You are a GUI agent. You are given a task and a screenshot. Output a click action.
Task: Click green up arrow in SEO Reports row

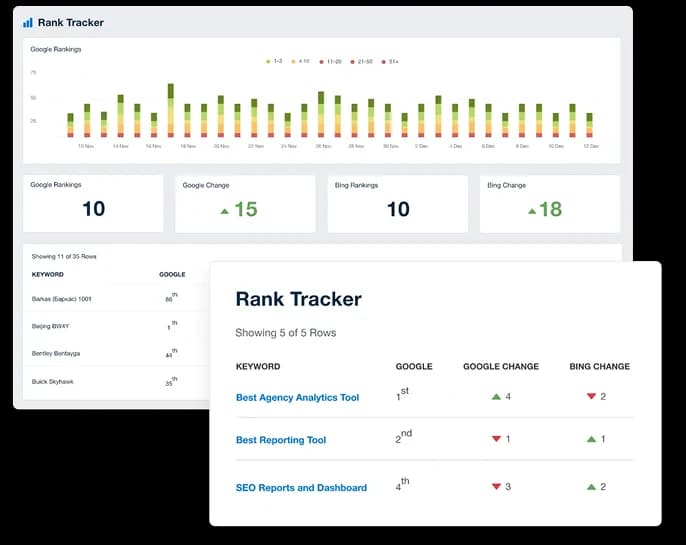click(x=591, y=486)
